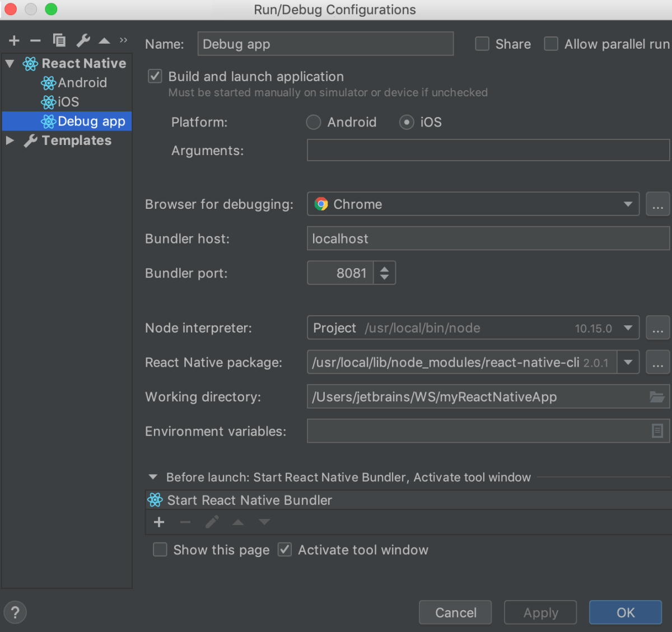Copy the Debug app configuration
The width and height of the screenshot is (672, 632).
pos(59,40)
